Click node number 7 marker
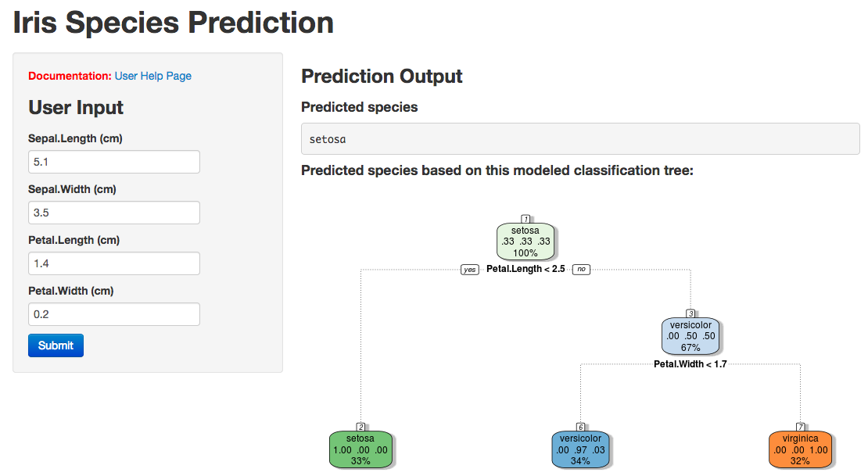Image resolution: width=868 pixels, height=476 pixels. 801,428
